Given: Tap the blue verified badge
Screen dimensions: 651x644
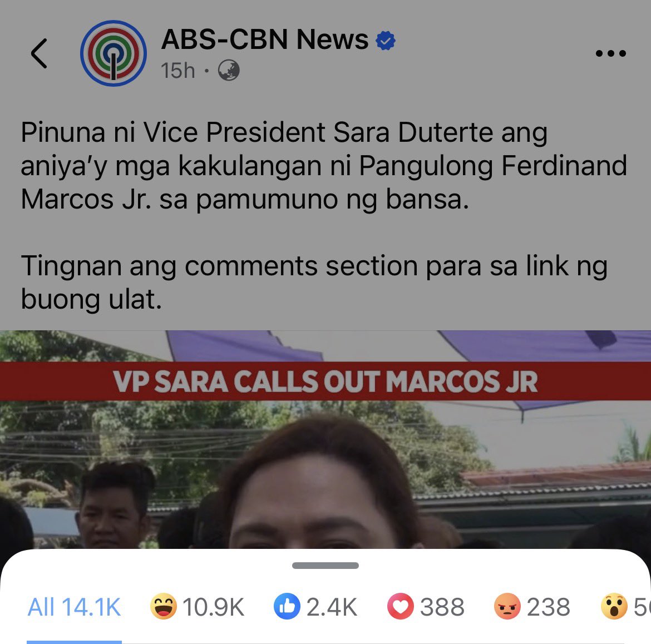Looking at the screenshot, I should 385,40.
